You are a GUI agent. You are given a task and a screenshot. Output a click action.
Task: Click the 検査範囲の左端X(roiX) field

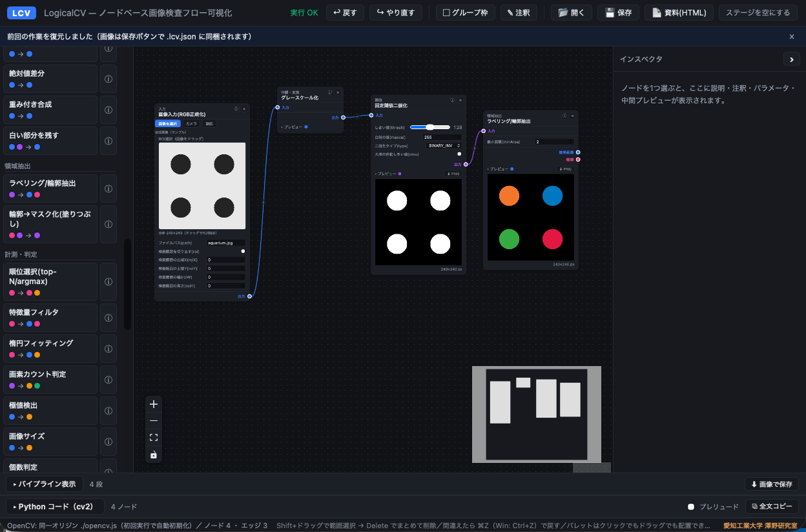point(225,260)
